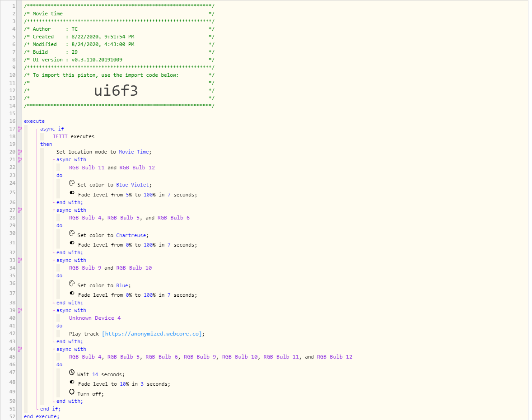Select the execute keyword
This screenshot has width=532, height=420.
pos(34,121)
